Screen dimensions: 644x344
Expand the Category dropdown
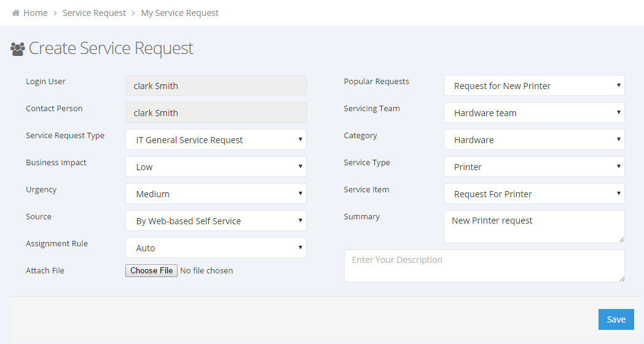(x=534, y=139)
